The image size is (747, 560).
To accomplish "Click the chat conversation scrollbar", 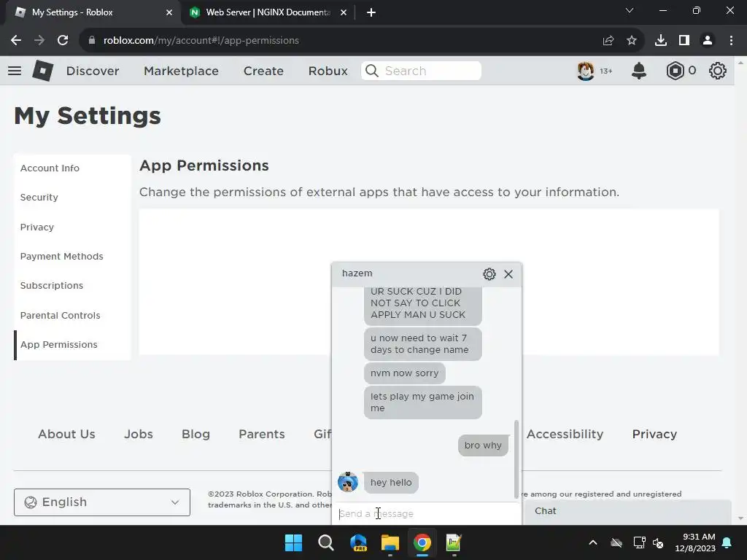I will (516, 459).
